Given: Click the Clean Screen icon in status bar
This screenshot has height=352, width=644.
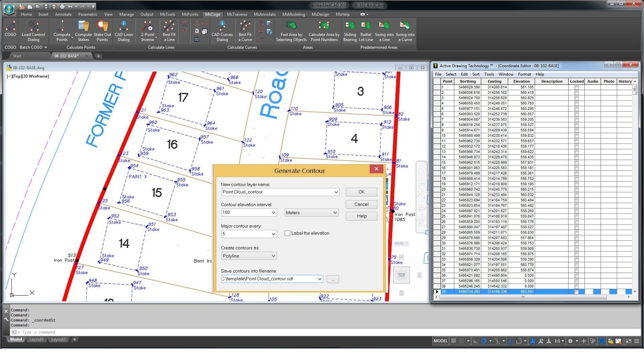Looking at the screenshot, I should pyautogui.click(x=628, y=341).
